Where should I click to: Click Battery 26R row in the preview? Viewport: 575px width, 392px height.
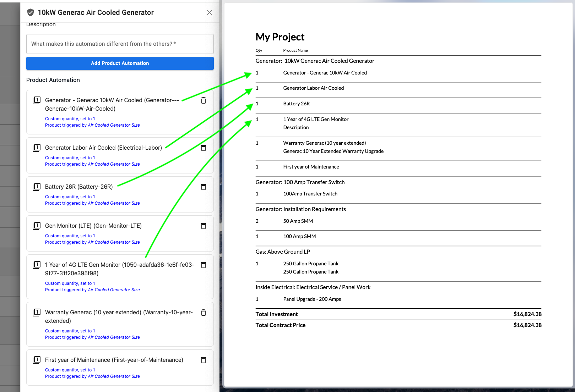click(x=398, y=104)
